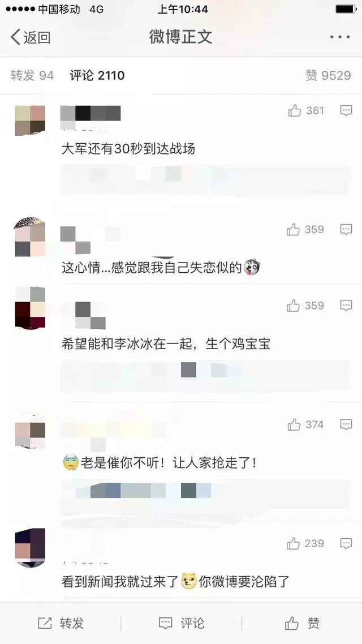Like the comment with 239 likes
The width and height of the screenshot is (362, 644).
pos(305,544)
